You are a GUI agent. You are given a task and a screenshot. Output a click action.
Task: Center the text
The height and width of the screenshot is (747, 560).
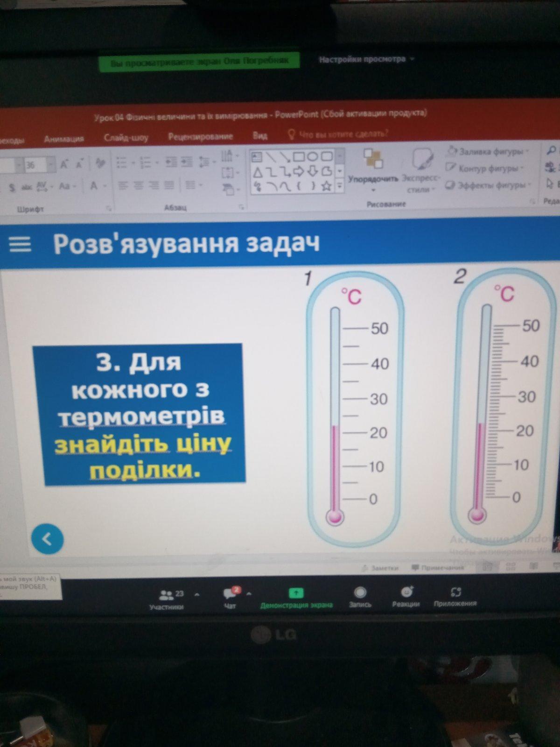pyautogui.click(x=139, y=186)
